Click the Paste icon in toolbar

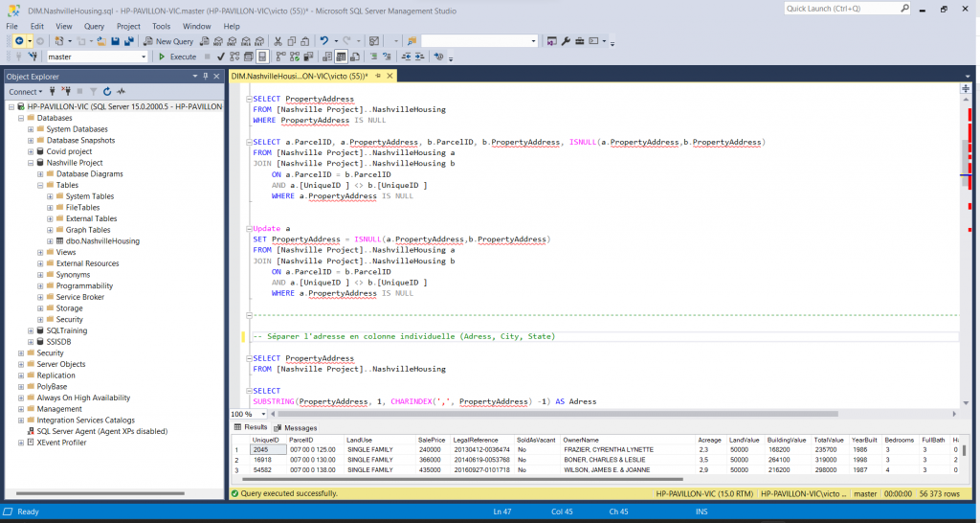coord(305,41)
